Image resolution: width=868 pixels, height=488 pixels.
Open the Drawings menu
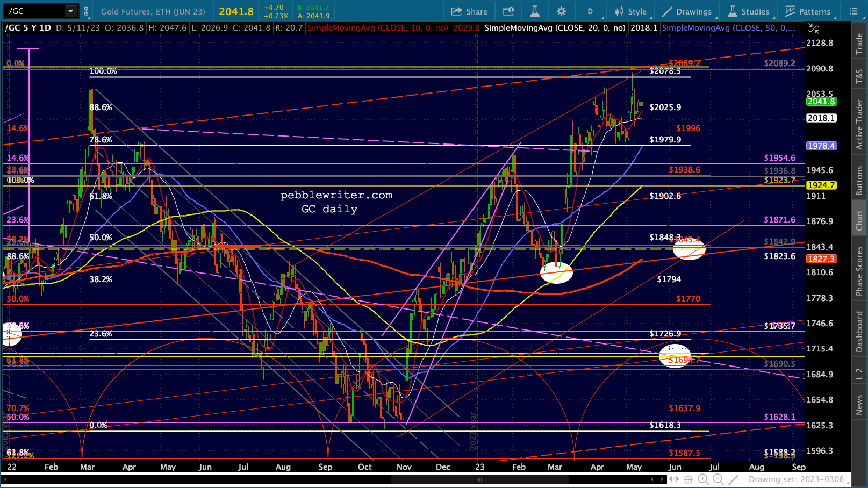click(x=687, y=11)
